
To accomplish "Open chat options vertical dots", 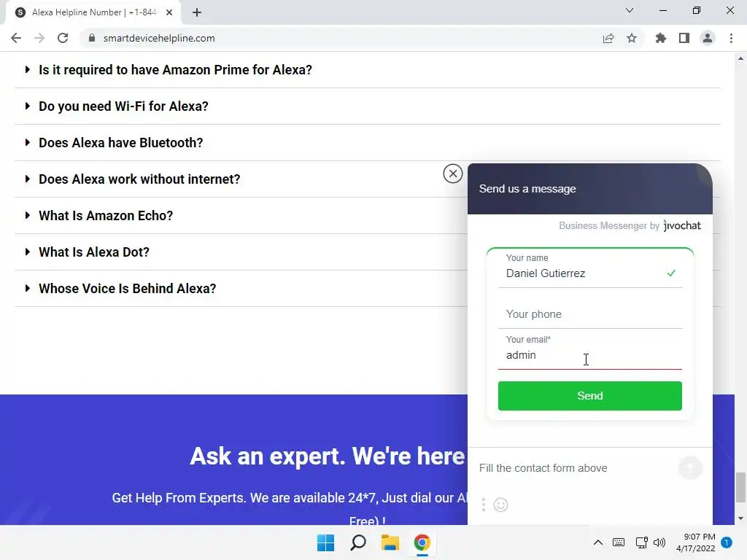I will (x=484, y=505).
